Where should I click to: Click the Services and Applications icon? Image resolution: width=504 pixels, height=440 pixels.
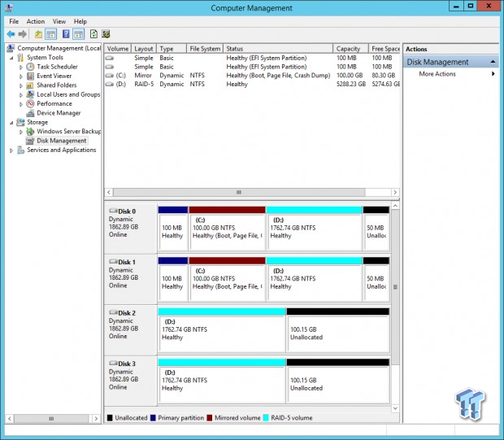[20, 150]
